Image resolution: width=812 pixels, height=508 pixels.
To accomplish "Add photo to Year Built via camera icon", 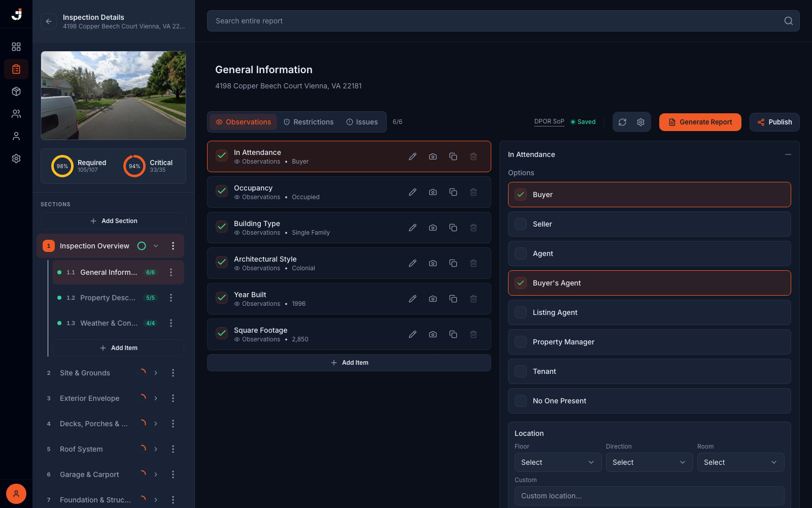I will (433, 299).
